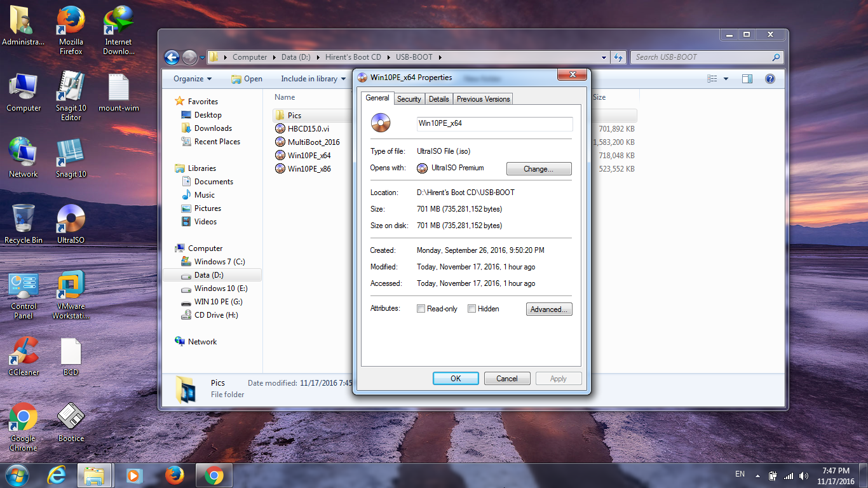Click the file name field Win10PE_x64
Viewport: 868px width, 488px height.
pyautogui.click(x=494, y=124)
